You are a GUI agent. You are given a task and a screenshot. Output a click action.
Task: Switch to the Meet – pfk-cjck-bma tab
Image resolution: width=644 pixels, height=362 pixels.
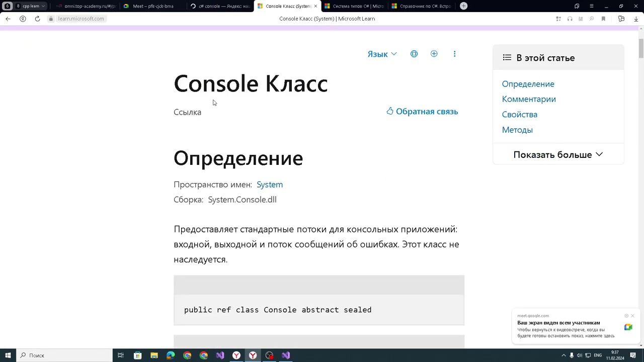point(152,6)
